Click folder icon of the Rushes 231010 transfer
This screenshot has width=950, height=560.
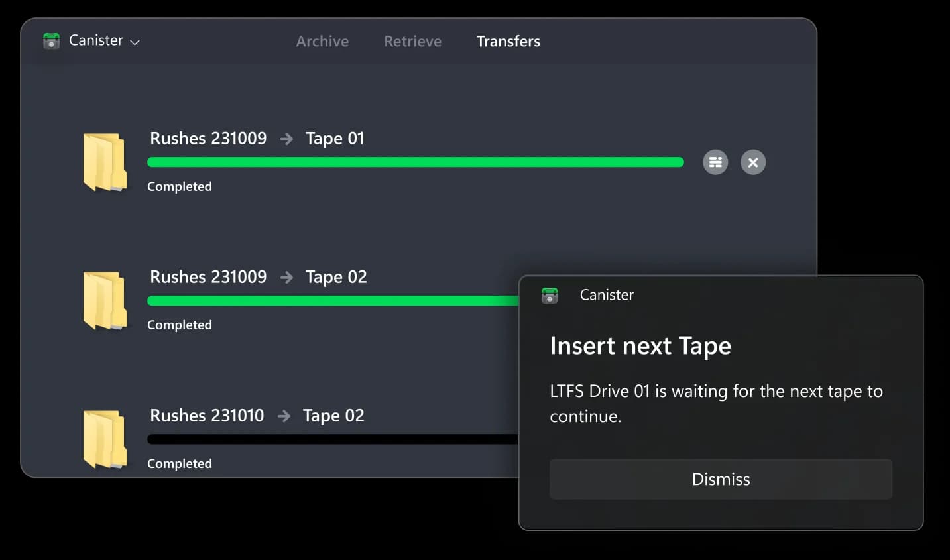point(105,439)
